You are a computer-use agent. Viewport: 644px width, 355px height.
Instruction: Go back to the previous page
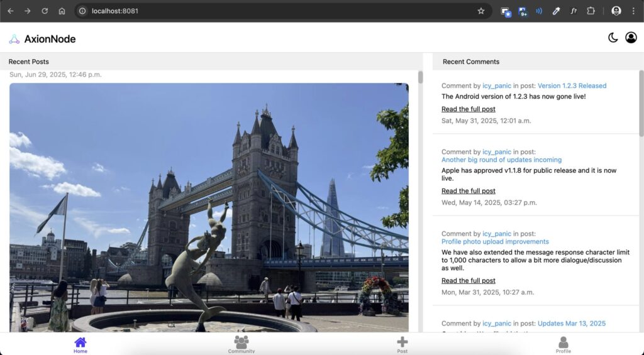point(11,11)
